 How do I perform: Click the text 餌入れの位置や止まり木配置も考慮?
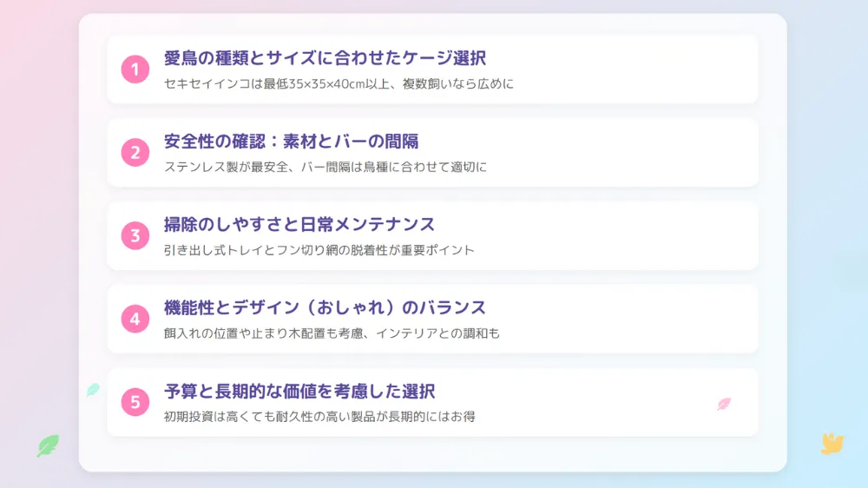pyautogui.click(x=264, y=333)
